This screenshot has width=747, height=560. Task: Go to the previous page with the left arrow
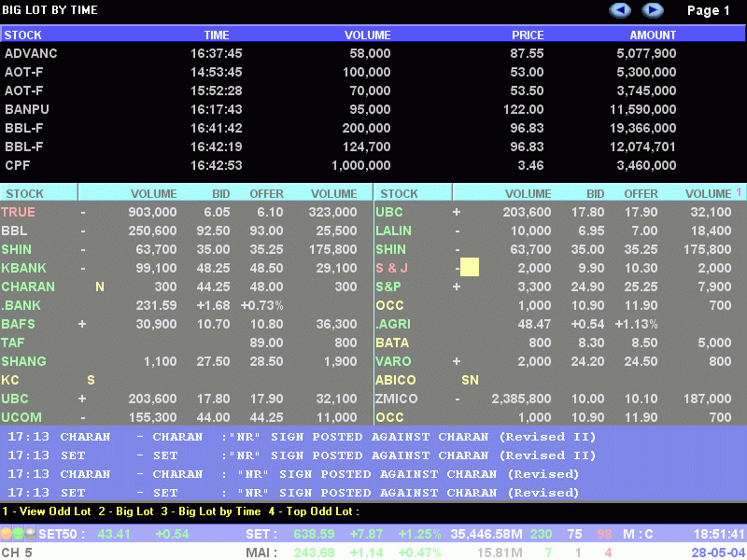pos(620,10)
